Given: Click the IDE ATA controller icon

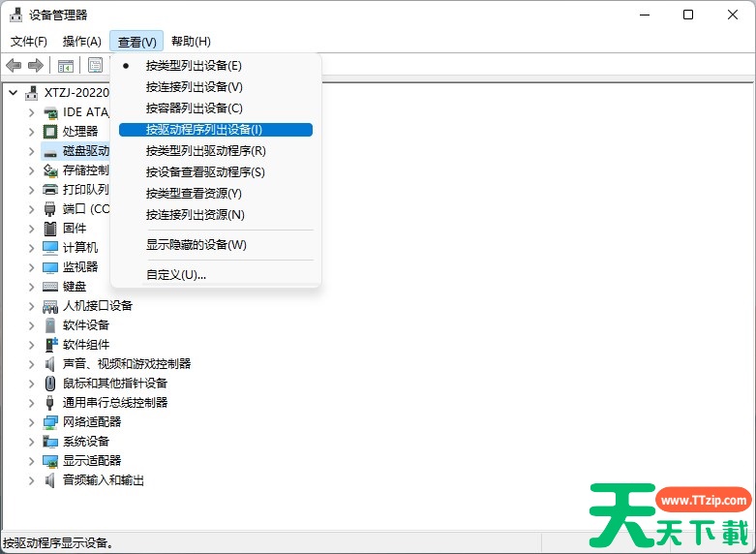Looking at the screenshot, I should [x=50, y=112].
